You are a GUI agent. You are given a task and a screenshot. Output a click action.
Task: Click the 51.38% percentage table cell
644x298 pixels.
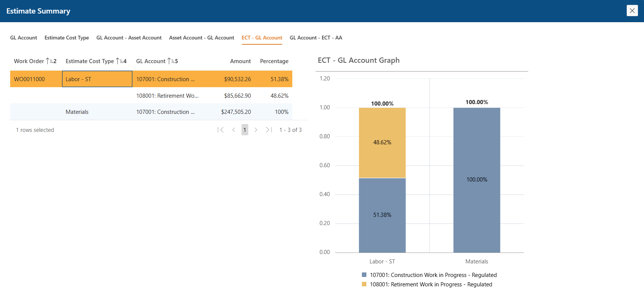pos(279,79)
